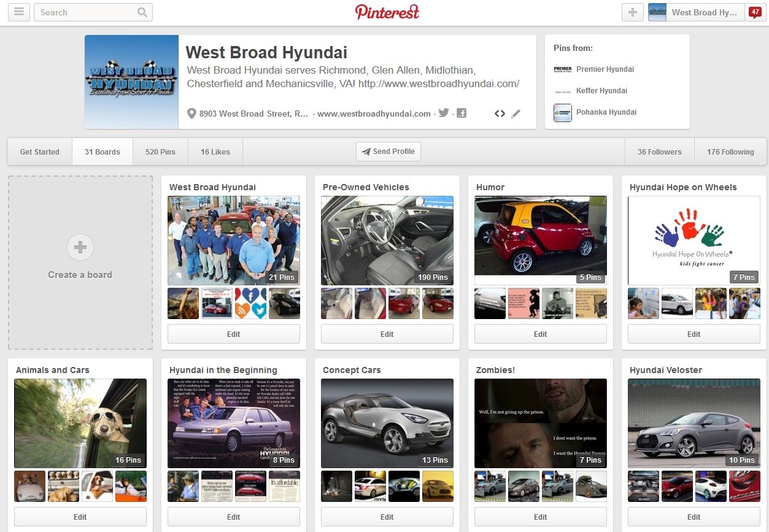Click the account avatar in top bar
This screenshot has height=532, width=769.
[x=657, y=12]
